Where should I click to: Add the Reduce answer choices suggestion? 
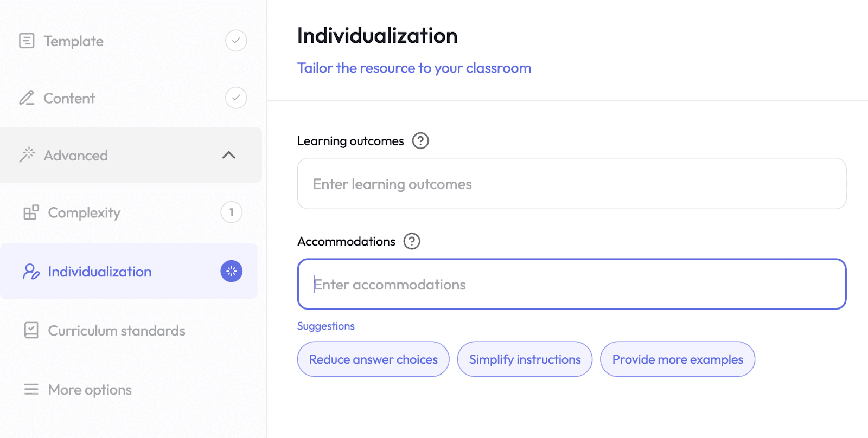click(373, 359)
